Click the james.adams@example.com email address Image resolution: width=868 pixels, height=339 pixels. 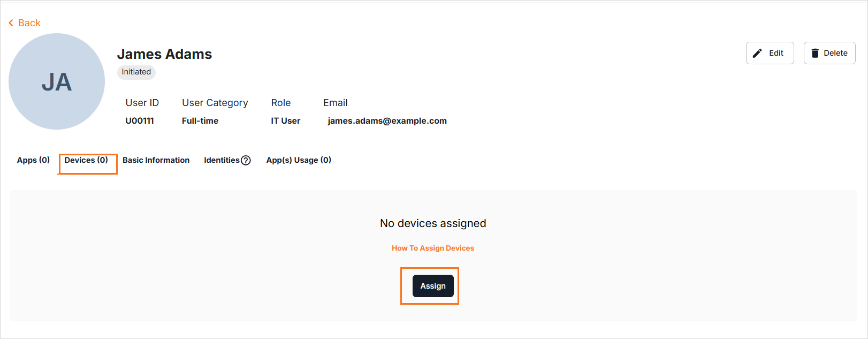click(387, 121)
